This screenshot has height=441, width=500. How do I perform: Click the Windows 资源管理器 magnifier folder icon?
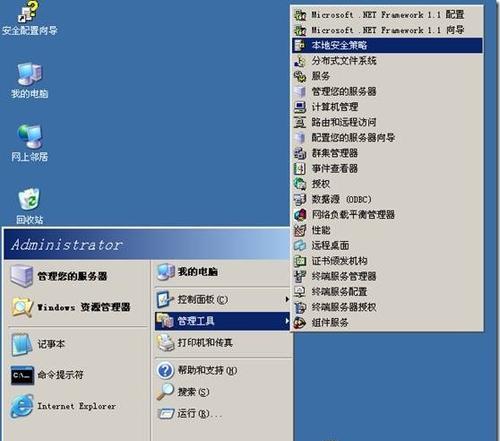click(22, 307)
